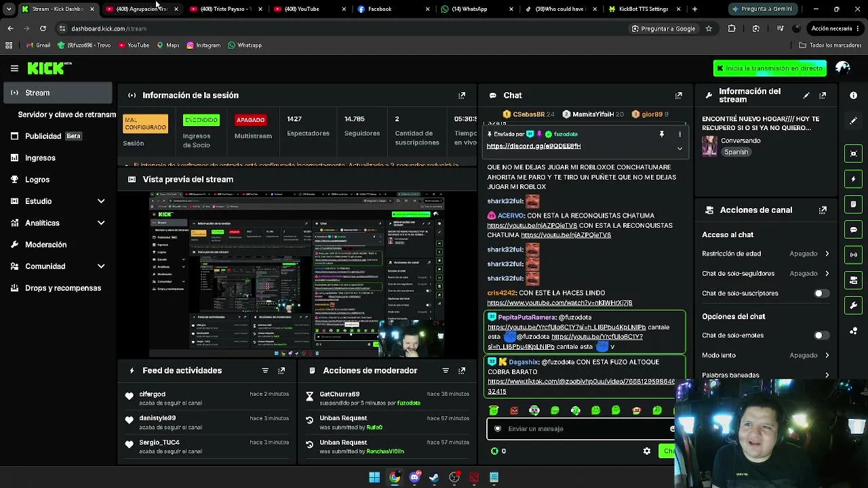Pop out the Información del stream panel
Image resolution: width=868 pixels, height=488 pixels.
(x=823, y=96)
